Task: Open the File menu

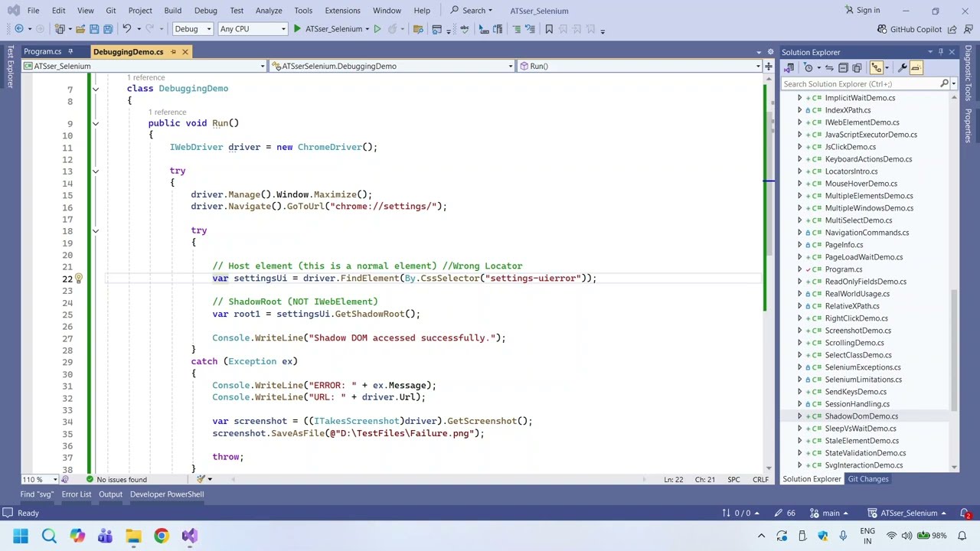Action: (34, 11)
